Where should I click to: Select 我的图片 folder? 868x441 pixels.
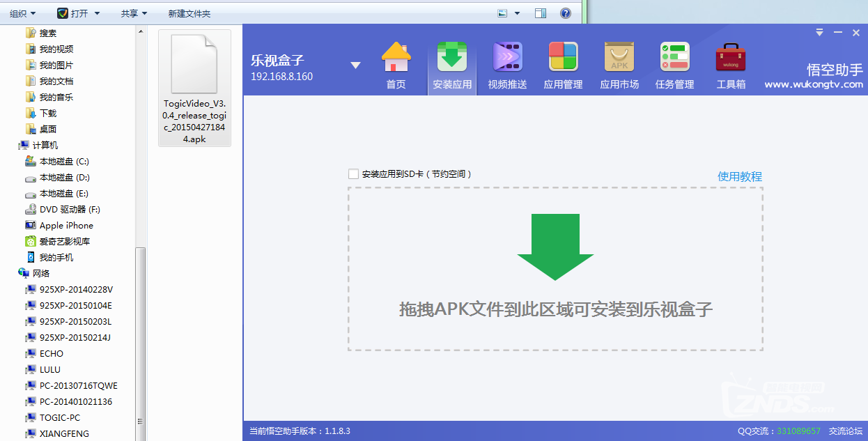(x=56, y=65)
